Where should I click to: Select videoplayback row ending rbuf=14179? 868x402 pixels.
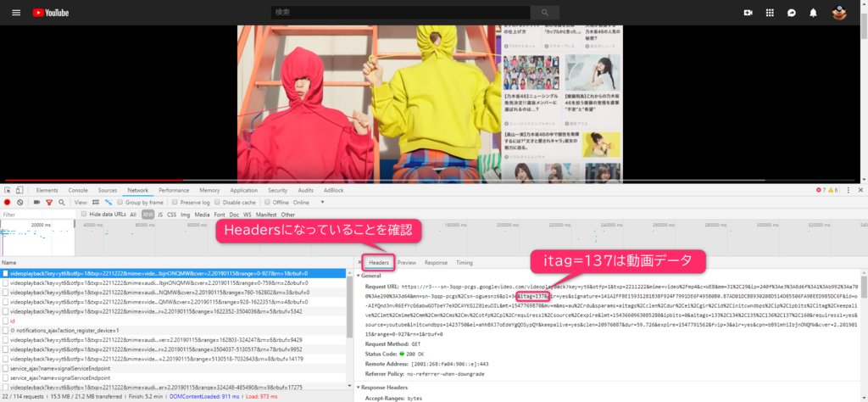point(173,358)
